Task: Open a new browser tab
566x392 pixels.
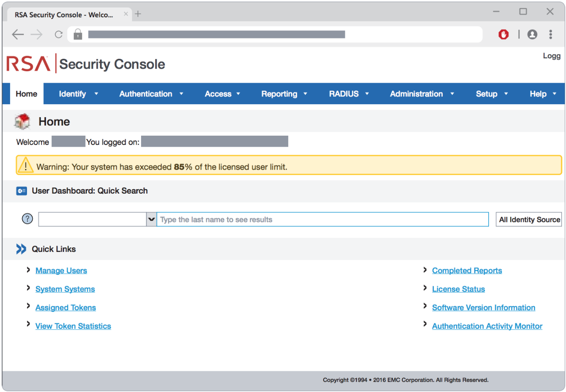Action: pos(138,14)
